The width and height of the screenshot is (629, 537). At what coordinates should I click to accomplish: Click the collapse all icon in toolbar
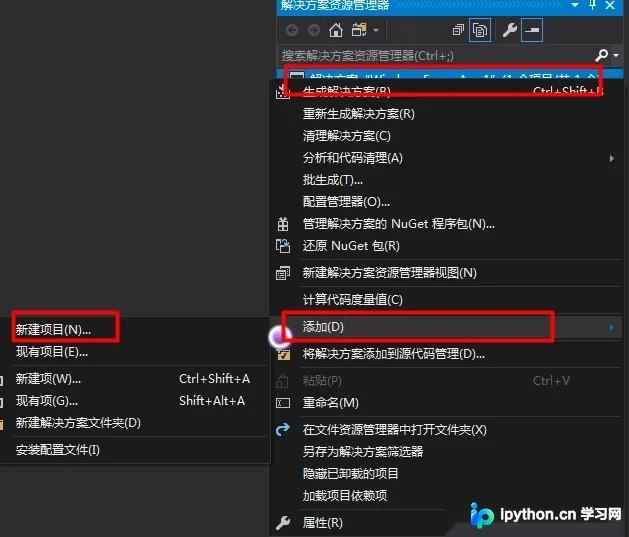[x=458, y=30]
